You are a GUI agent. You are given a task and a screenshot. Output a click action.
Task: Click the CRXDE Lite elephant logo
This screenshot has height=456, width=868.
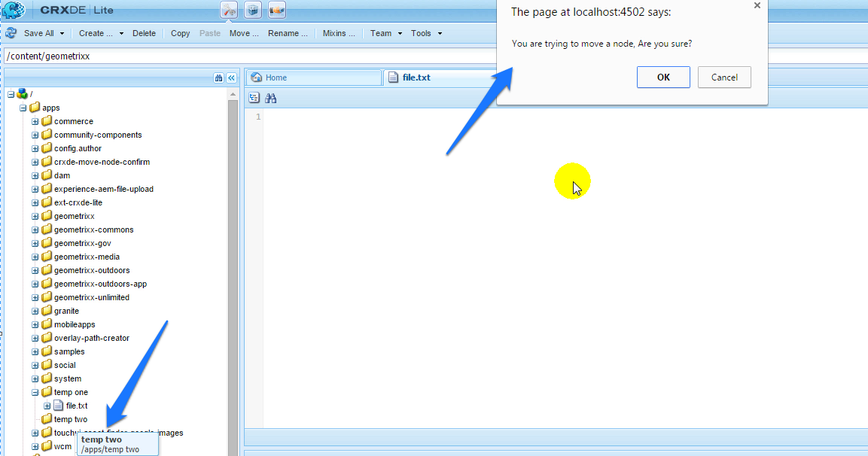coord(13,10)
